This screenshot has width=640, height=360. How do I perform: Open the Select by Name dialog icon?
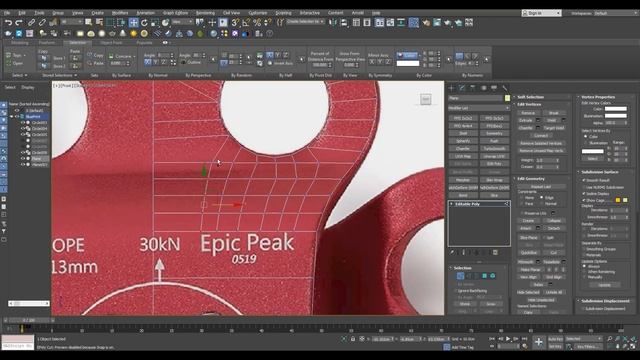tap(99, 23)
